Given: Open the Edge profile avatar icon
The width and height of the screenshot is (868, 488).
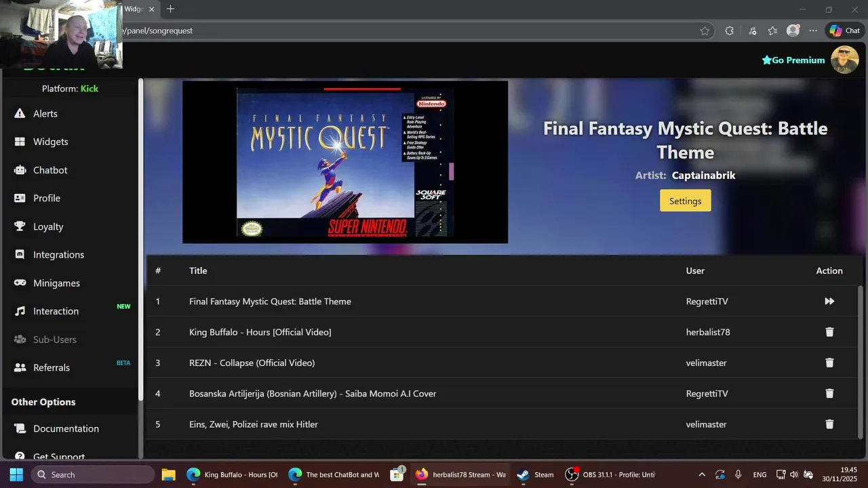Looking at the screenshot, I should point(793,30).
